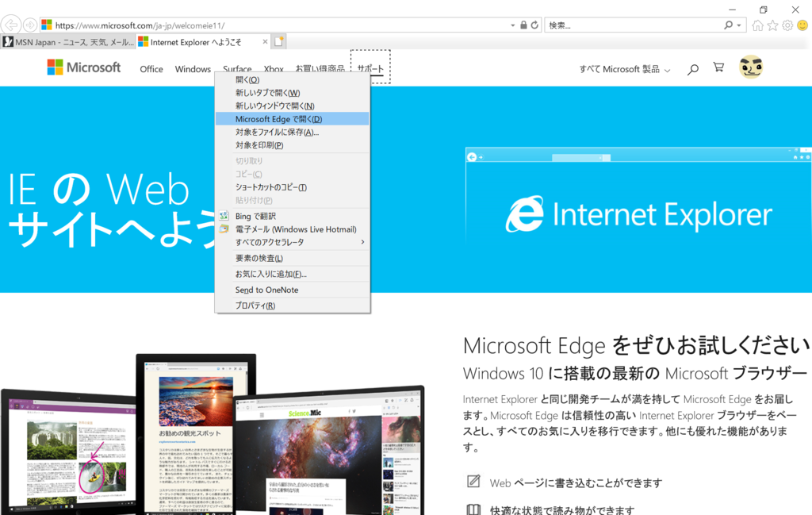Click the smiley feedback icon

tap(802, 25)
